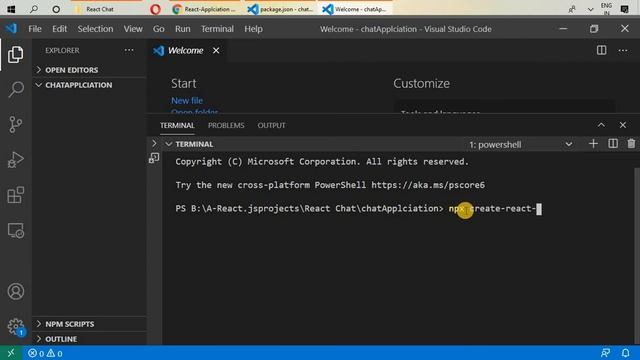Viewport: 640px width, 360px height.
Task: Maximize the panel size with up chevron
Action: click(601, 125)
